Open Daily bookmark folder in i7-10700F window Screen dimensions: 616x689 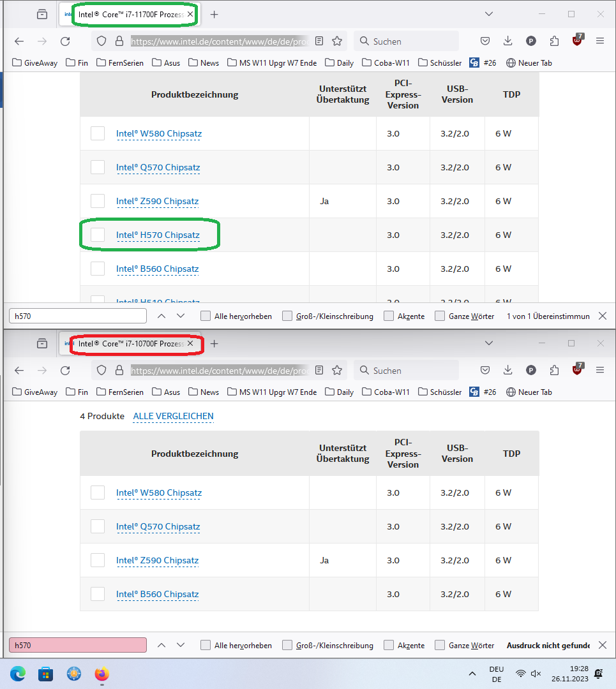[x=340, y=392]
